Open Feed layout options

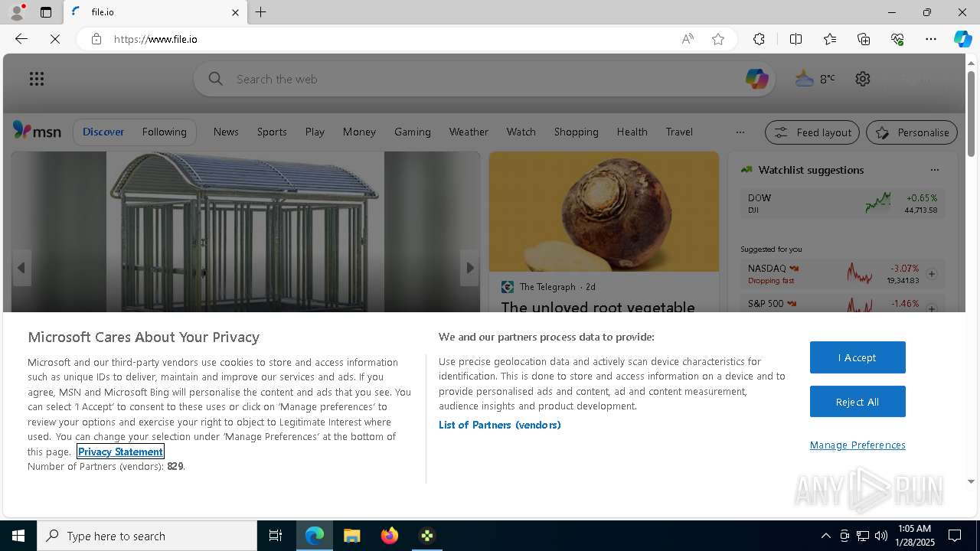pos(812,132)
